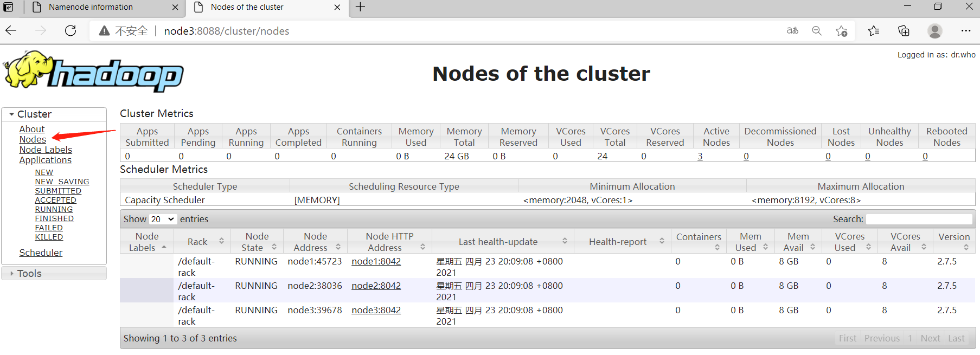Open the translate page icon
This screenshot has height=355, width=980.
(x=792, y=31)
